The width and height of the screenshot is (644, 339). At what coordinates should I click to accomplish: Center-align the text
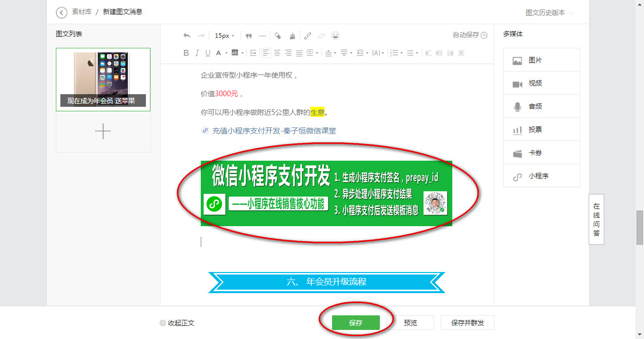click(x=277, y=53)
